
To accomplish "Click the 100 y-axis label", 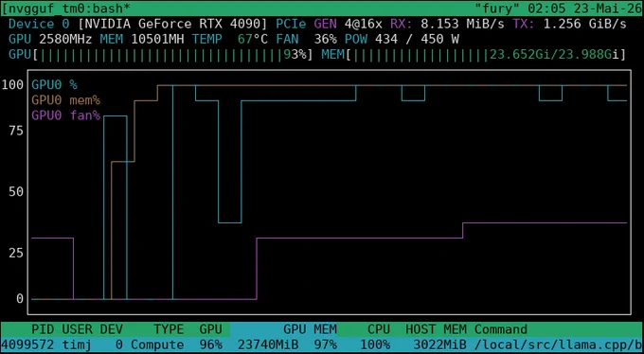I will (x=12, y=85).
